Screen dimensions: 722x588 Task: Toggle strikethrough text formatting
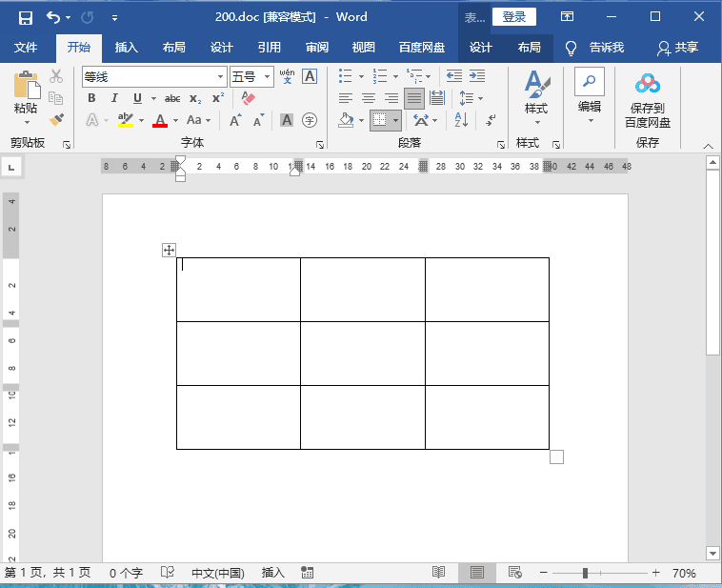[x=172, y=98]
